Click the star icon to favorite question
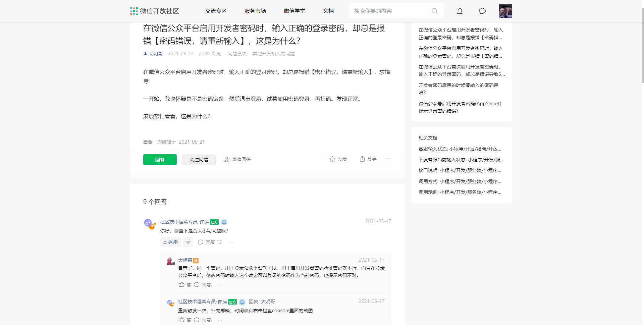This screenshot has height=325, width=644. click(x=332, y=159)
